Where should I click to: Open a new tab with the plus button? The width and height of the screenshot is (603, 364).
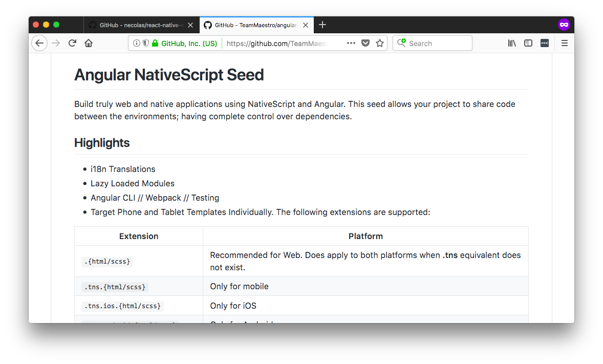click(x=322, y=25)
